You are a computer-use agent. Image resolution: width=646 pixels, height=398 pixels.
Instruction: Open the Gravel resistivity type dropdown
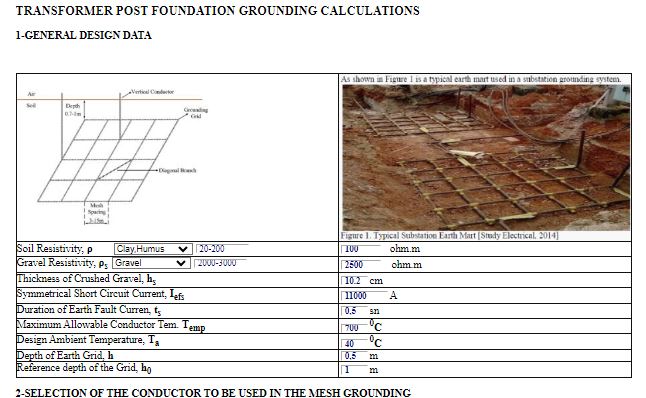tap(152, 263)
